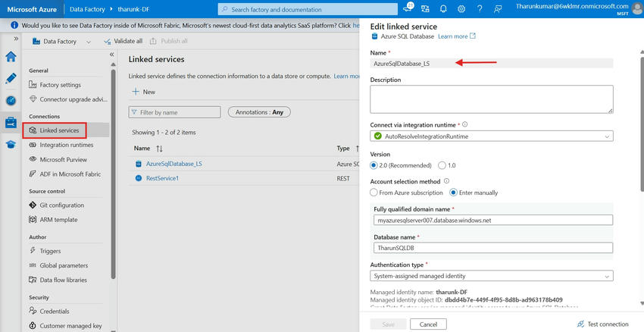
Task: Select version 1.0 radio
Action: coord(442,165)
